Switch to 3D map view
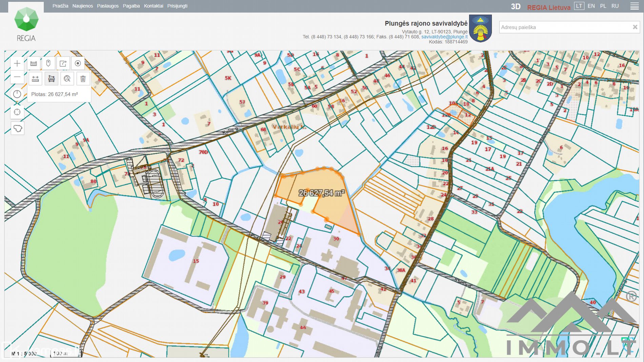Screen dimensions: 644x362 click(x=516, y=6)
